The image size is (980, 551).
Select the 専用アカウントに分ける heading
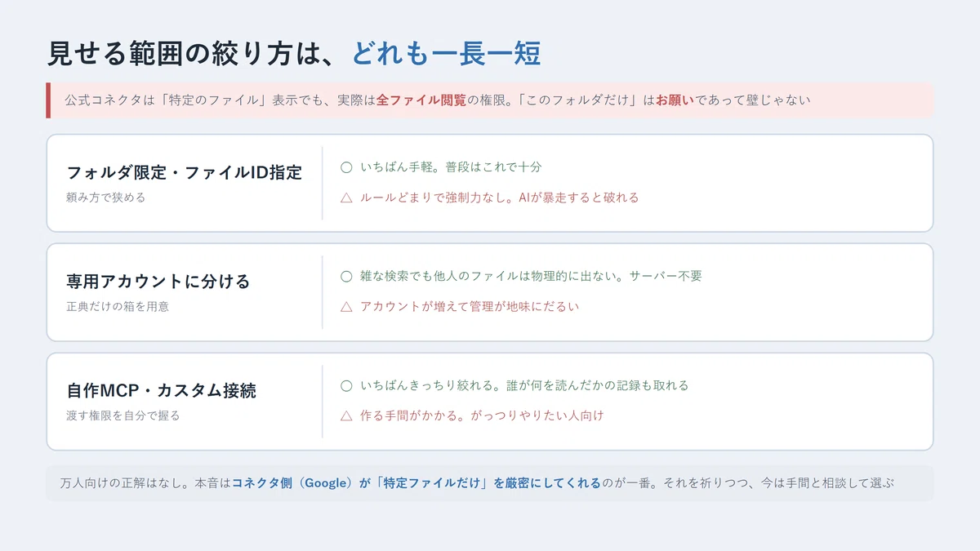[x=158, y=282]
